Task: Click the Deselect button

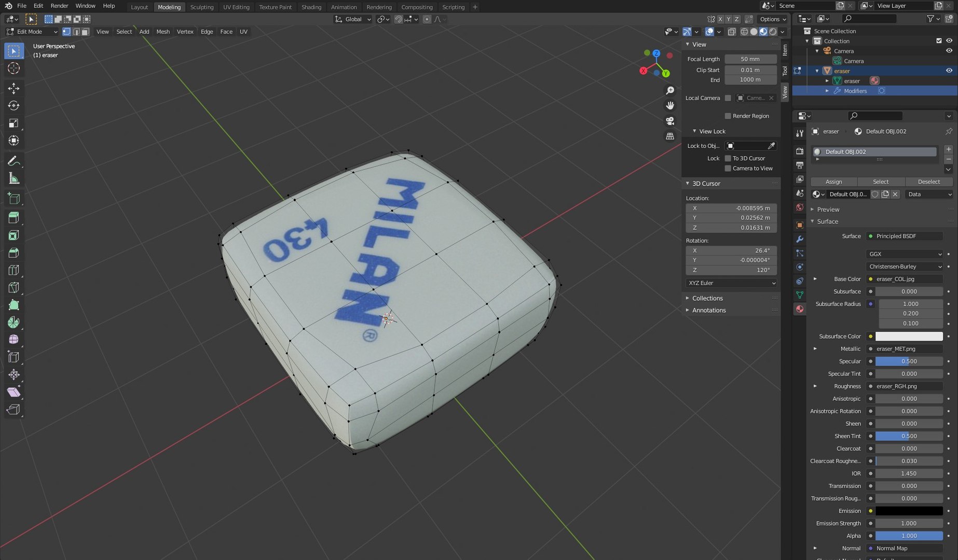Action: point(929,182)
